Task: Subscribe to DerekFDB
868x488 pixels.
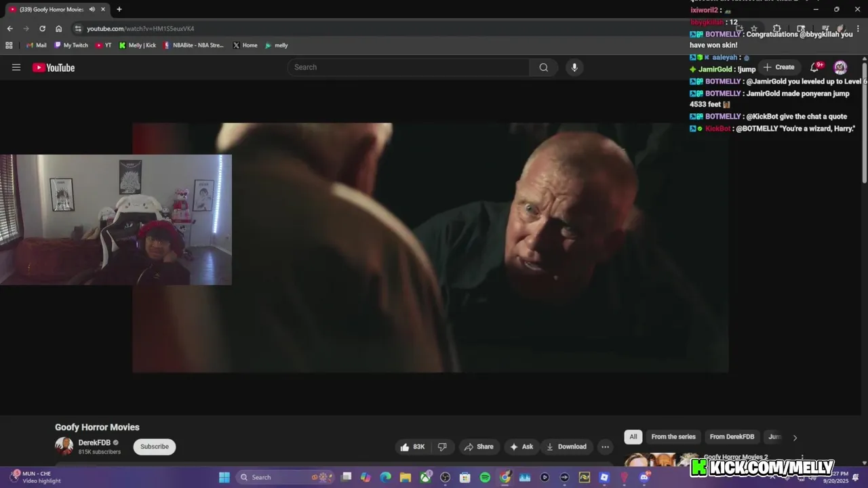Action: 155,447
